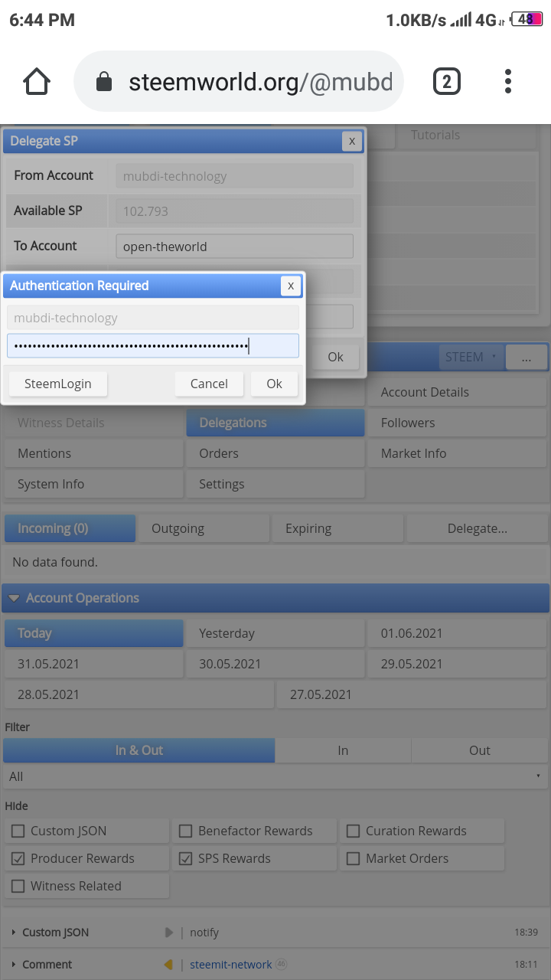Close the Authentication Required dialog
Image resolution: width=551 pixels, height=980 pixels.
(290, 286)
